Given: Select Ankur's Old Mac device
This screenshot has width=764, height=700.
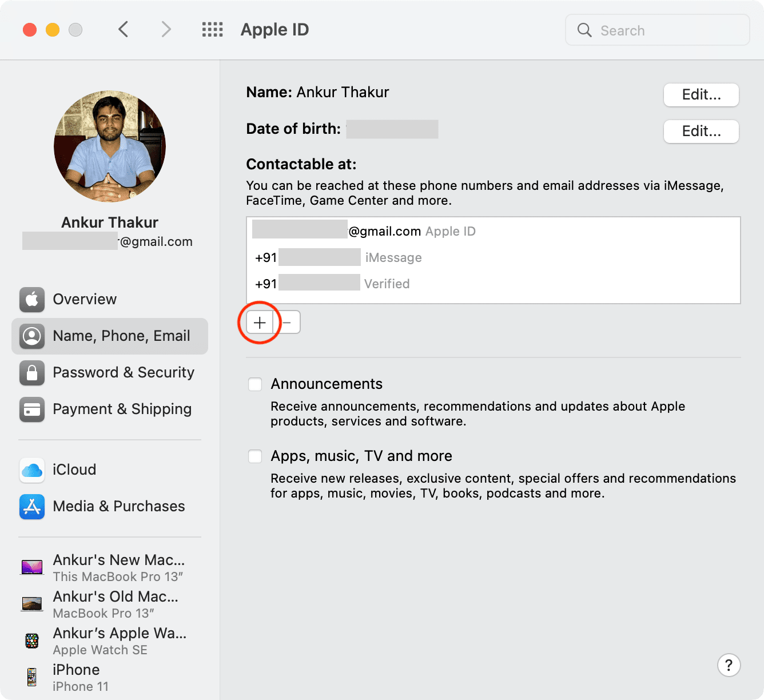Looking at the screenshot, I should [110, 604].
